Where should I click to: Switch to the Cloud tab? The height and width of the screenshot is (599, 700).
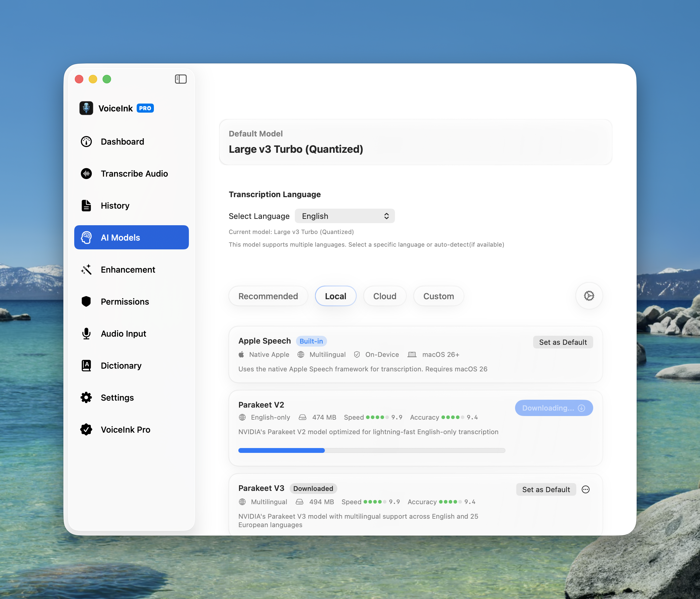385,296
